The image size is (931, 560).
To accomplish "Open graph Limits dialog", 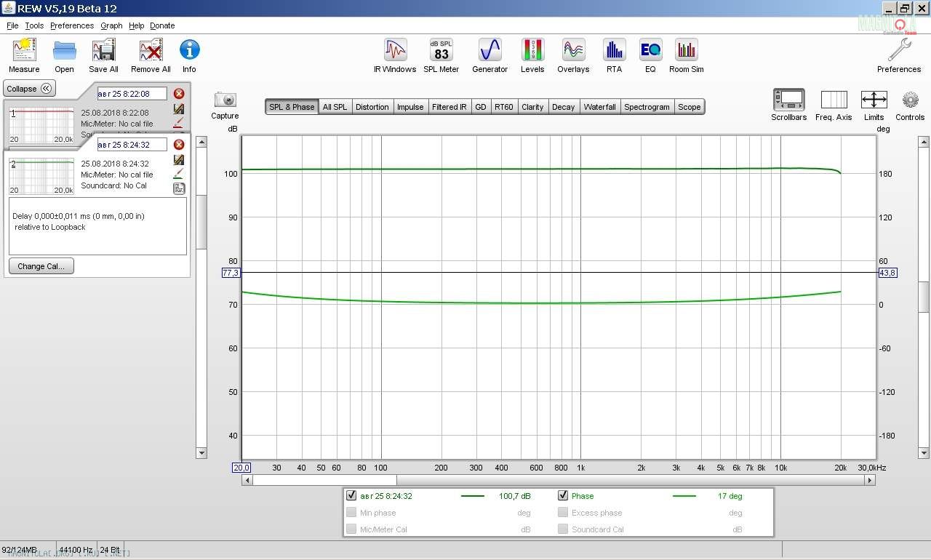I will tap(874, 100).
